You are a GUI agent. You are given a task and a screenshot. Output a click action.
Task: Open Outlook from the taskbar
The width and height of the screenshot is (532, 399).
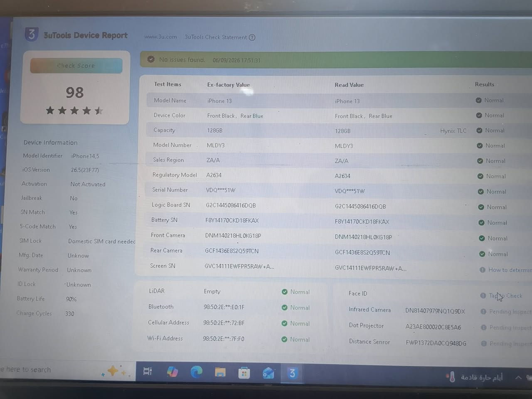point(268,373)
